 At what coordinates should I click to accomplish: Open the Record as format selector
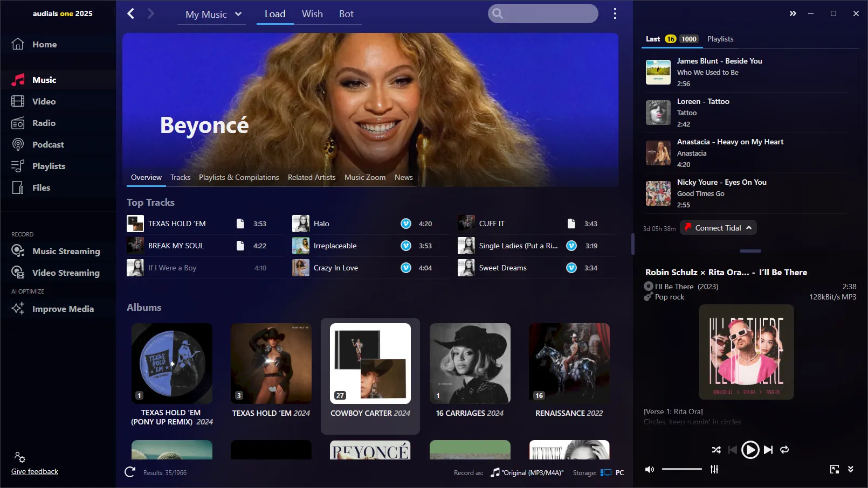coord(527,472)
